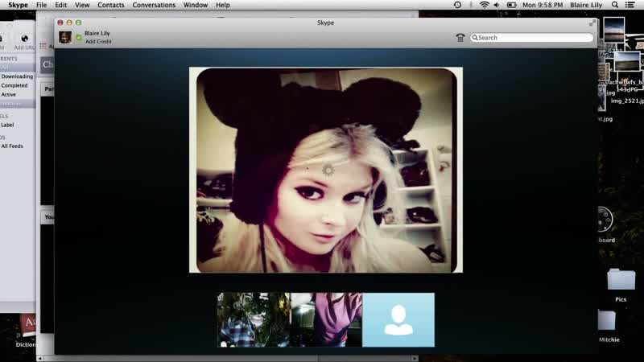This screenshot has width=644, height=362.
Task: Click the Add Credit link
Action: click(98, 42)
